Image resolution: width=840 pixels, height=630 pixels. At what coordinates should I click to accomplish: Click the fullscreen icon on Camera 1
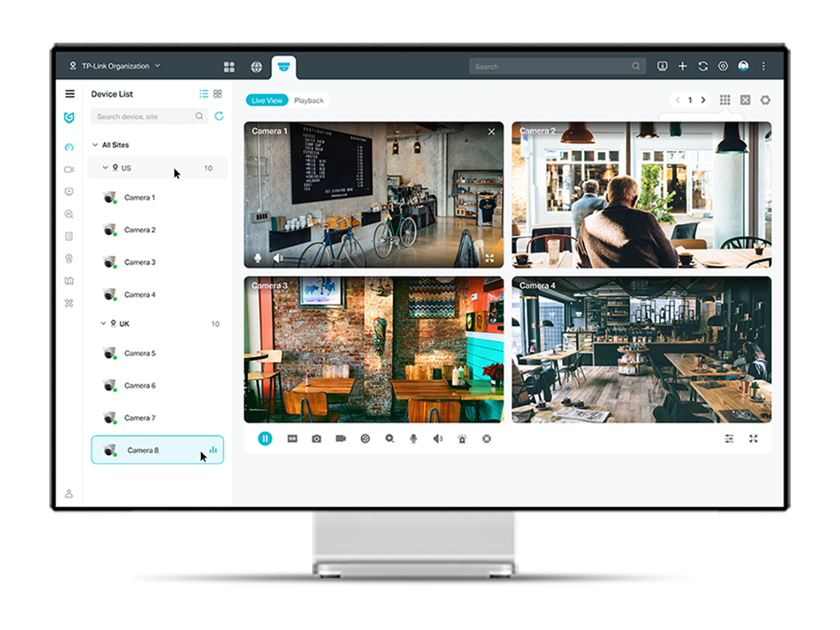pyautogui.click(x=490, y=258)
